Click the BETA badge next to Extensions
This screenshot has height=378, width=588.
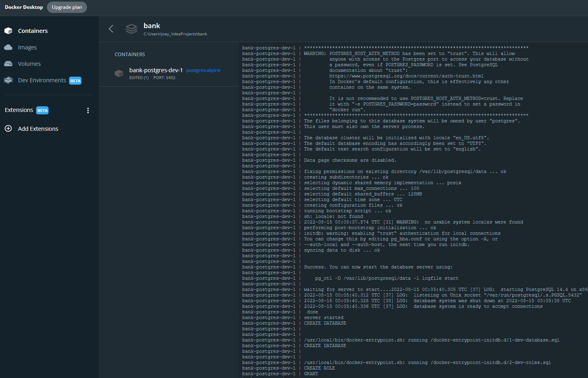pyautogui.click(x=42, y=110)
